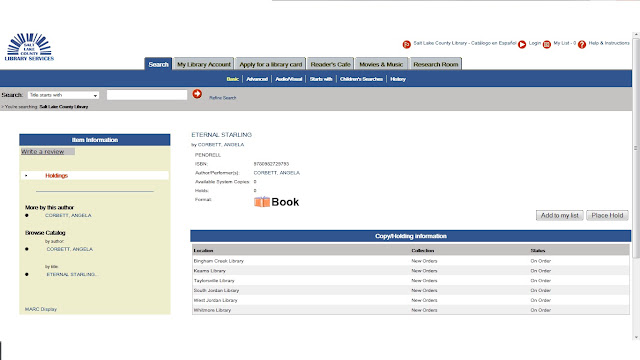Open Apply for a library card tab
This screenshot has width=640, height=360.
271,64
